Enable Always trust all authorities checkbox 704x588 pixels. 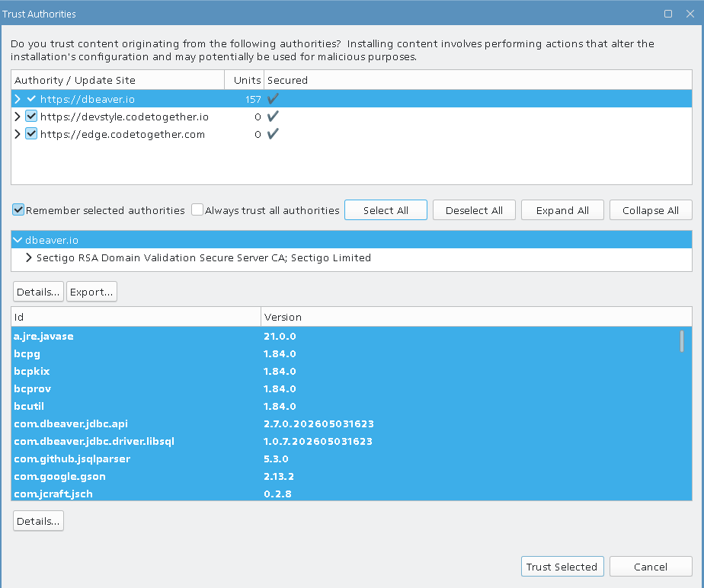click(x=197, y=210)
